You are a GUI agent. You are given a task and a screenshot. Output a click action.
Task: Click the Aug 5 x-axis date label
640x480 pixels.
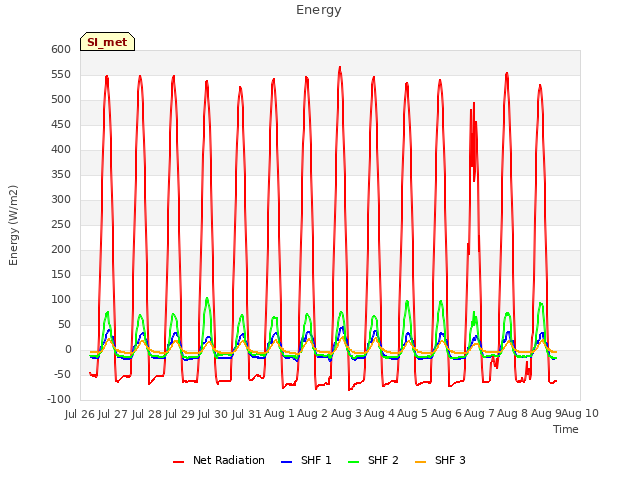(413, 414)
